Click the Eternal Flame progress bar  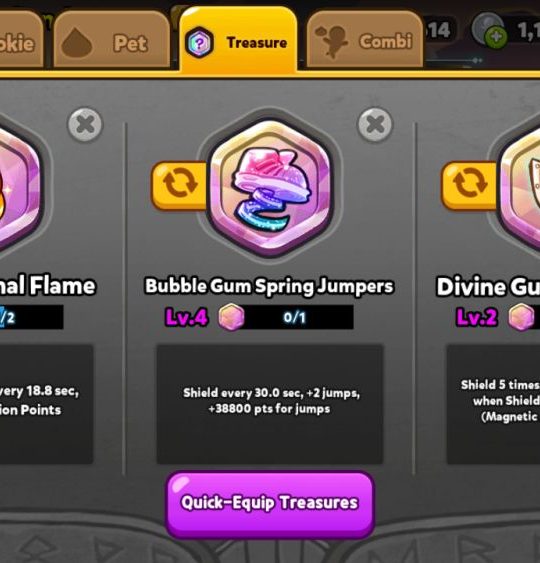point(32,317)
